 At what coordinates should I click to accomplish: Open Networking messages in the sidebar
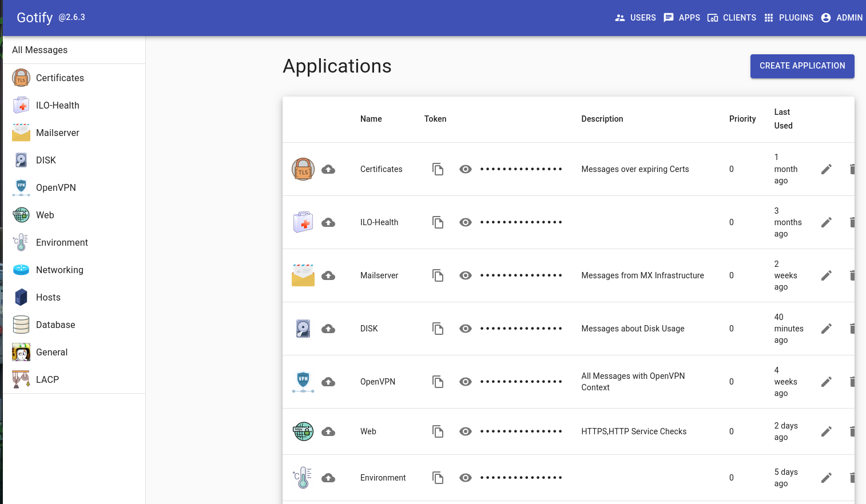coord(59,270)
